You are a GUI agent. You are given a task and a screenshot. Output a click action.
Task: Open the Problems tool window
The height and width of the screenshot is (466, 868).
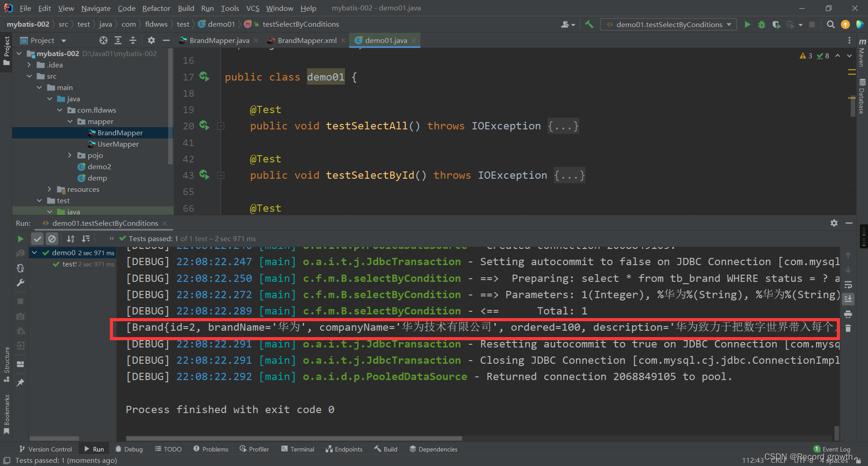[211, 449]
